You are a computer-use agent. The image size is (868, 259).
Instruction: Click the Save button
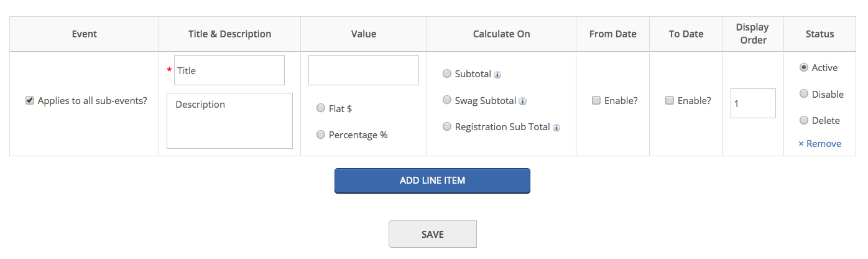click(432, 234)
